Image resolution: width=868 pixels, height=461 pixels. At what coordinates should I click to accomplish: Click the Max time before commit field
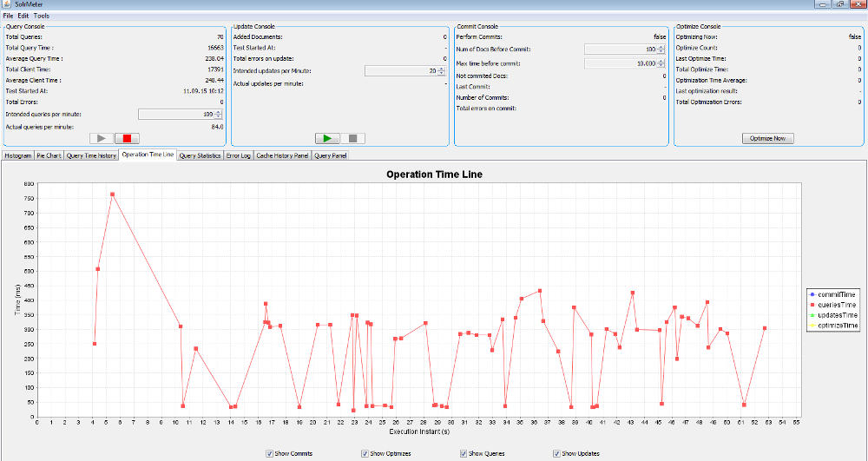coord(620,63)
